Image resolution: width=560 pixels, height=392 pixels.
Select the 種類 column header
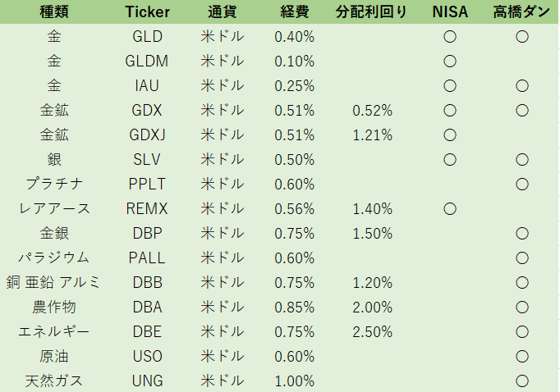[53, 12]
